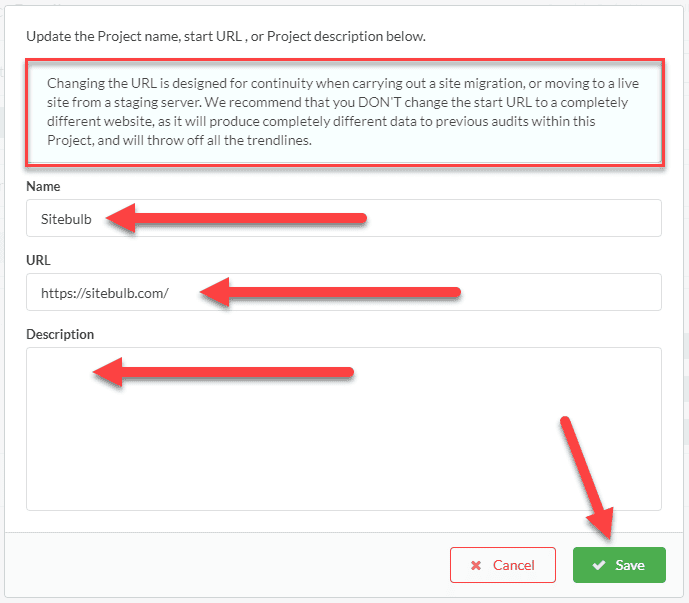Click the 'Changing the URL' notice text
The height and width of the screenshot is (603, 689).
(x=343, y=112)
